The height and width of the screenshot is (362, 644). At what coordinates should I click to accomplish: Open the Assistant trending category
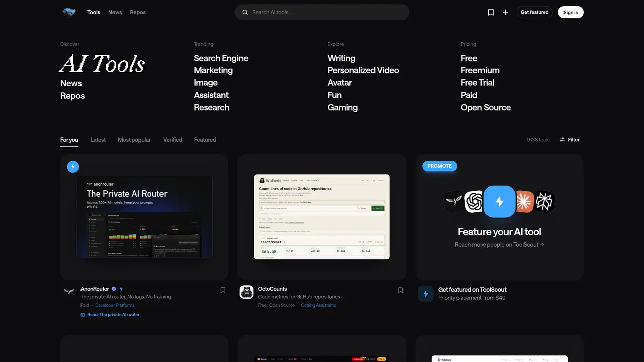point(211,95)
